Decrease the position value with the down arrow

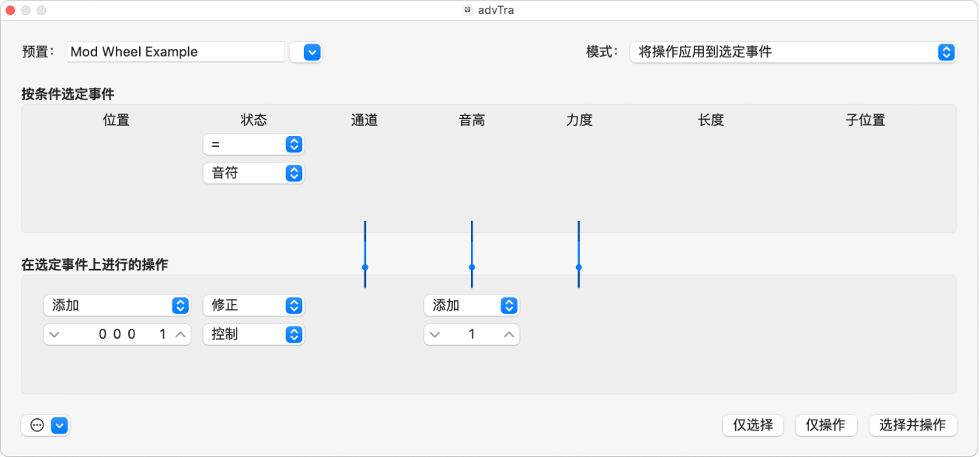point(54,334)
